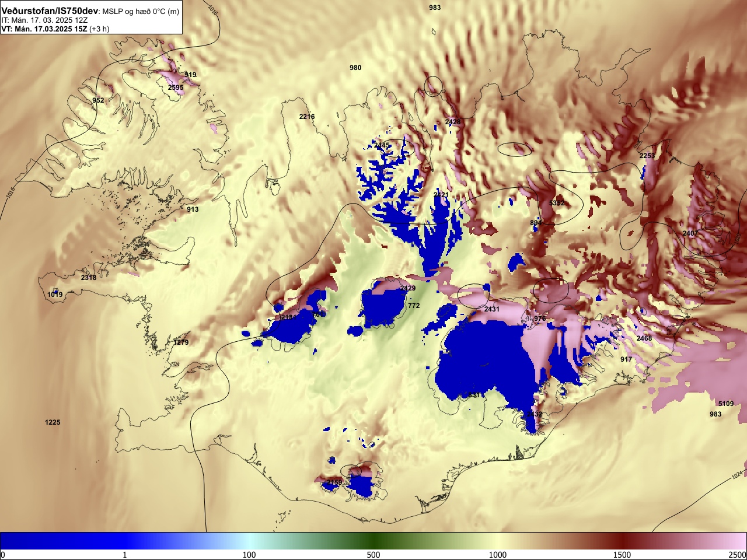747x560 pixels.
Task: Click the 5109 value label
Action: click(726, 404)
